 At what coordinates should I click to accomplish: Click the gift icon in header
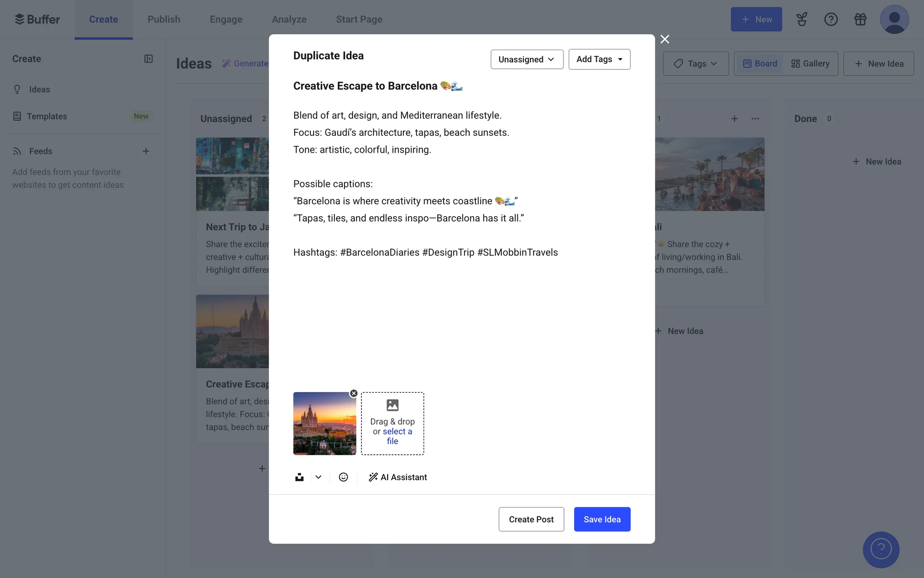[860, 19]
